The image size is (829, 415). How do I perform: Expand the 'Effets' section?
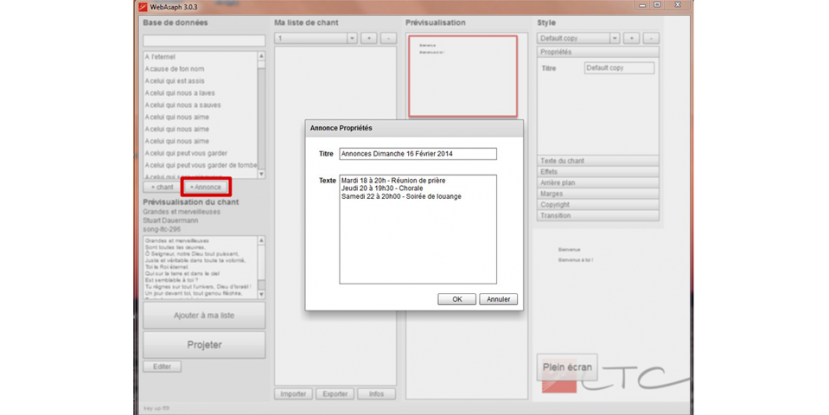pyautogui.click(x=598, y=172)
